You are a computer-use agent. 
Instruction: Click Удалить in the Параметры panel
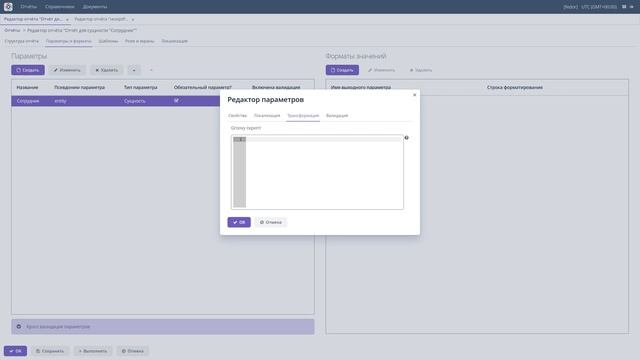(107, 70)
